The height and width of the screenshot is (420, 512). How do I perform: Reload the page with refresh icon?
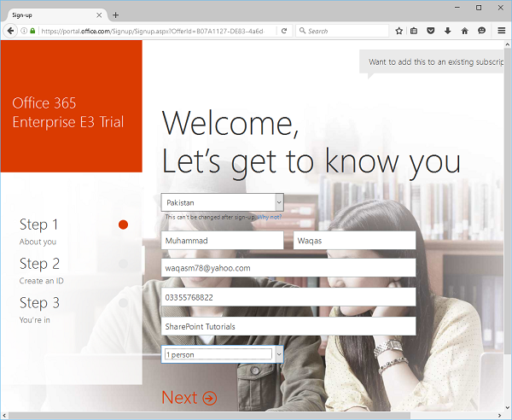284,31
